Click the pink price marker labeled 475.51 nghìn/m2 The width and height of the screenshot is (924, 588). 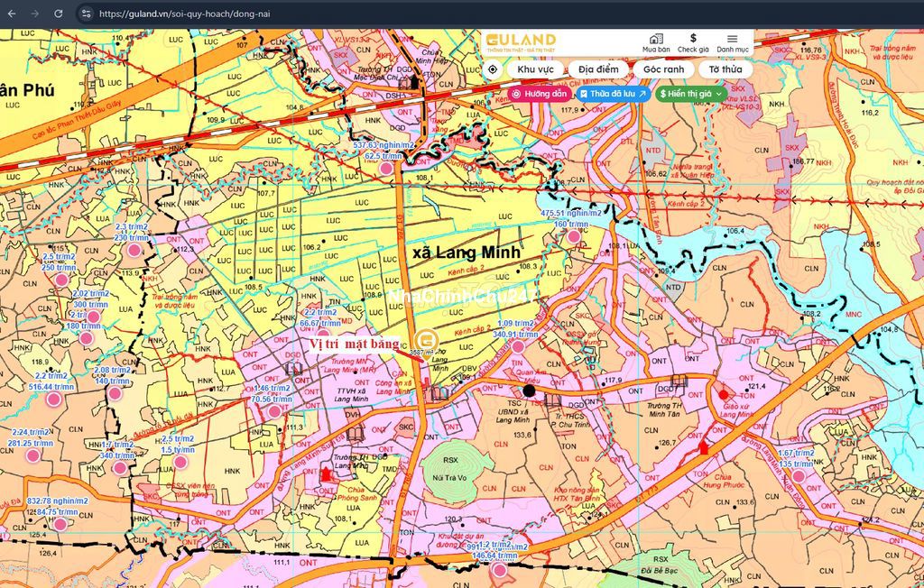pyautogui.click(x=574, y=236)
